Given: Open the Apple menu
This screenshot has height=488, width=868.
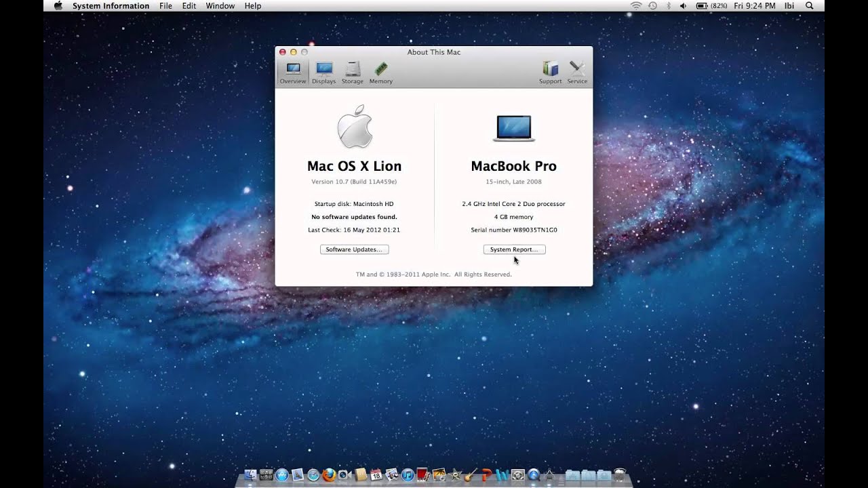Looking at the screenshot, I should pyautogui.click(x=58, y=5).
